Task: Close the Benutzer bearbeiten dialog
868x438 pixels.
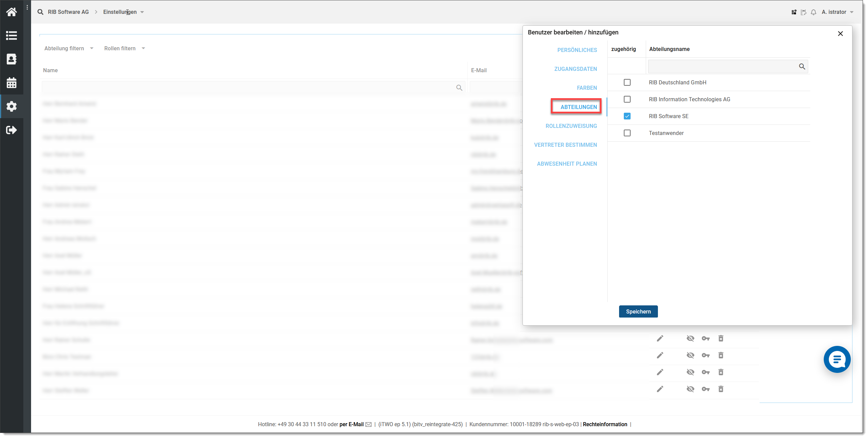Action: (x=840, y=33)
